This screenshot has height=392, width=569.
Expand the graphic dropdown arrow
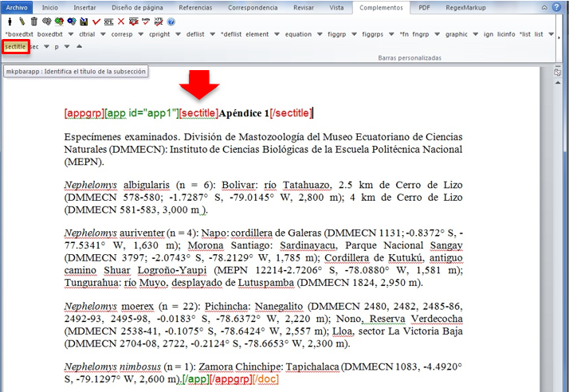[475, 34]
